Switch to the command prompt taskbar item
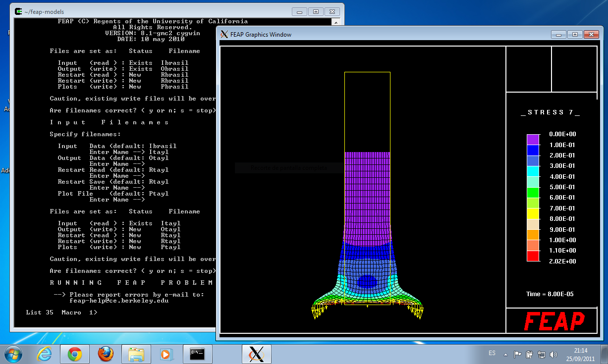 (x=197, y=354)
